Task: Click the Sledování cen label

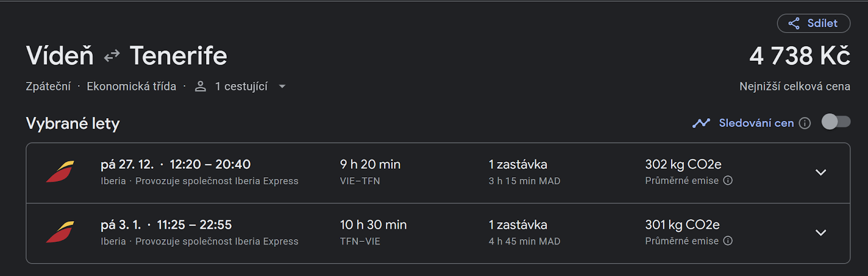Action: [756, 123]
